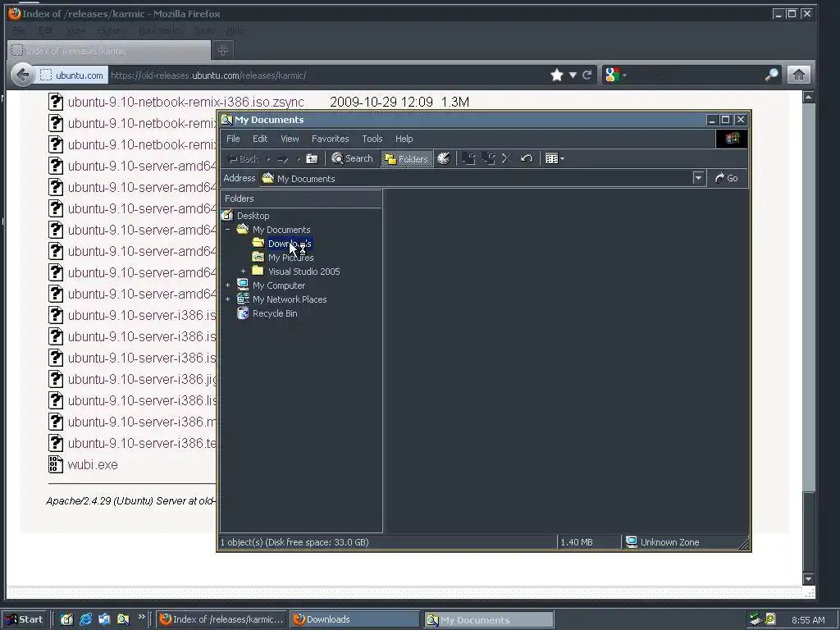Screen dimensions: 840x630
Task: Click the Firefox scrollbar up arrow
Action: click(808, 97)
